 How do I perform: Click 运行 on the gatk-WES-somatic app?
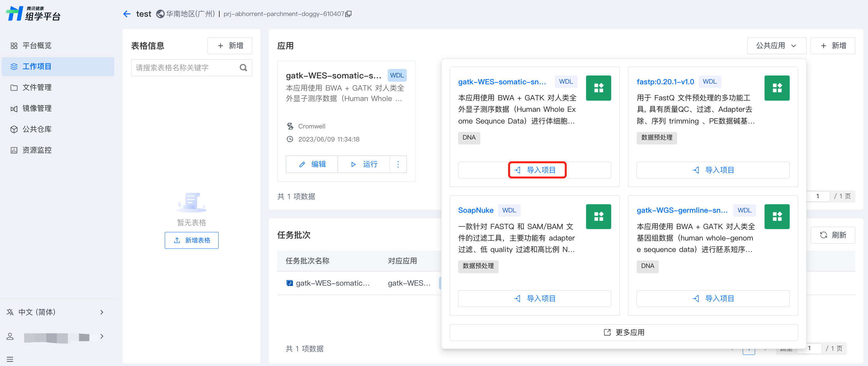[364, 164]
